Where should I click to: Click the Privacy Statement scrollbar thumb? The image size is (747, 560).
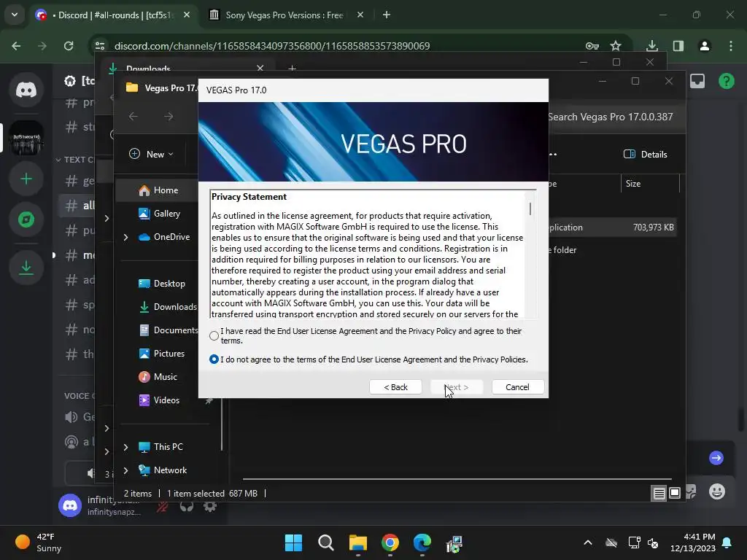tap(530, 209)
